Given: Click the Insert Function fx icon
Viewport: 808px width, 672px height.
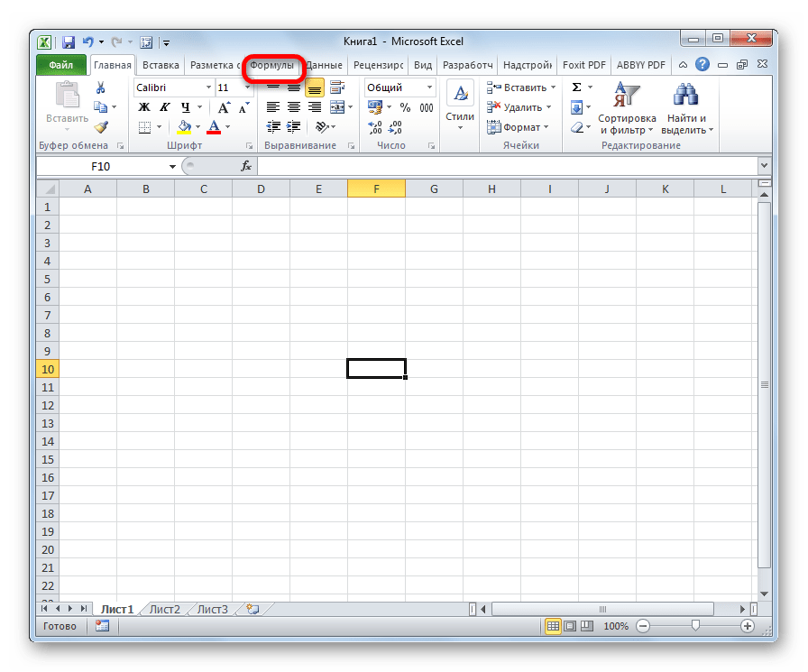Looking at the screenshot, I should click(245, 166).
